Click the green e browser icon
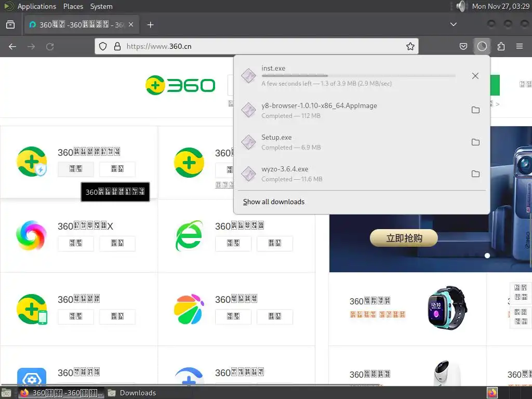 click(x=189, y=235)
